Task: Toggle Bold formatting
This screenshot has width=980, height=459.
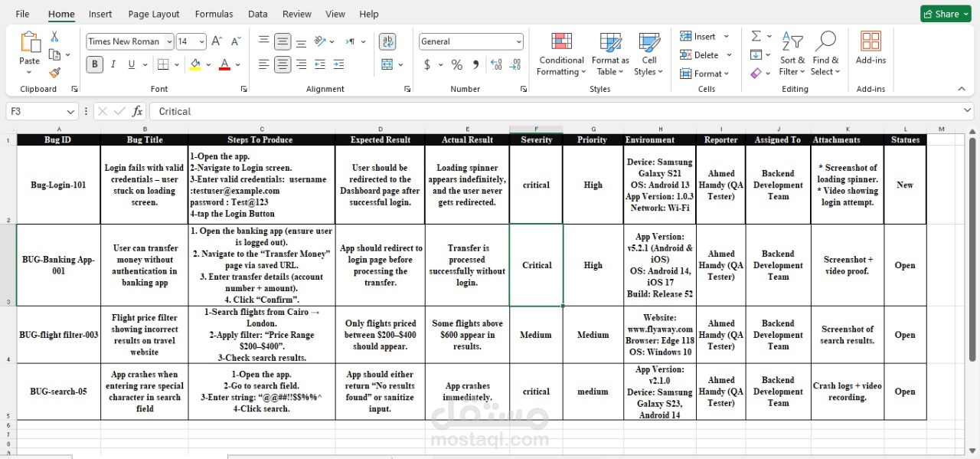Action: click(95, 64)
